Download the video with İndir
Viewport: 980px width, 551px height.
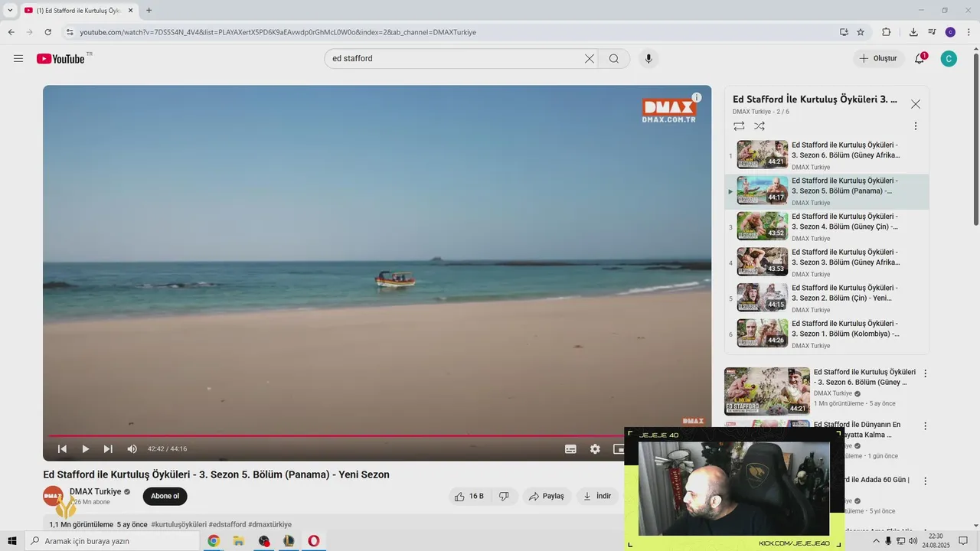pyautogui.click(x=597, y=496)
